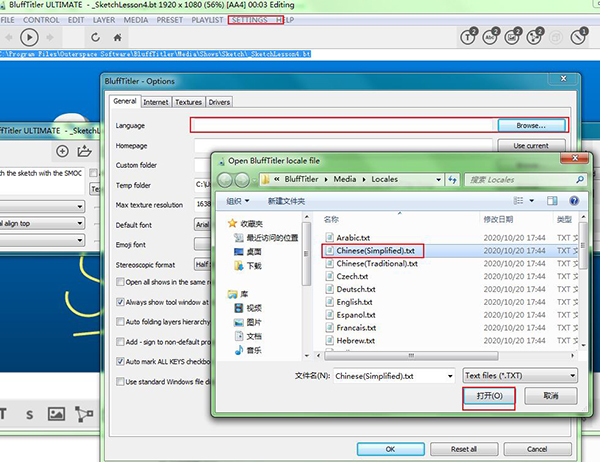Open the address bar path dropdown arrow
This screenshot has width=600, height=462.
[439, 180]
